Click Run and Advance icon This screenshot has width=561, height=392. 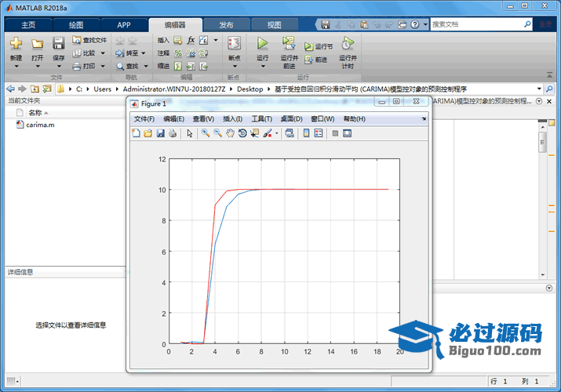[x=289, y=43]
